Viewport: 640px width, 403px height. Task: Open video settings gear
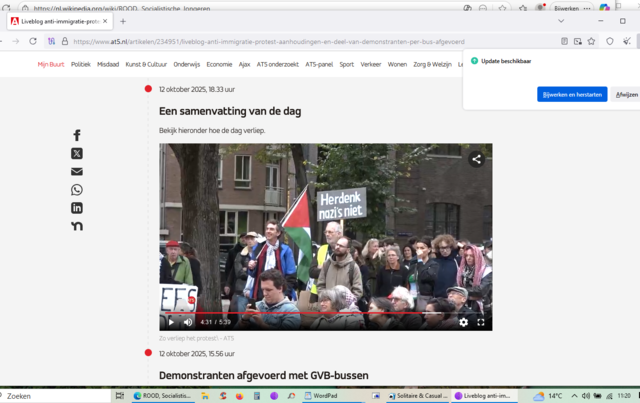click(463, 322)
